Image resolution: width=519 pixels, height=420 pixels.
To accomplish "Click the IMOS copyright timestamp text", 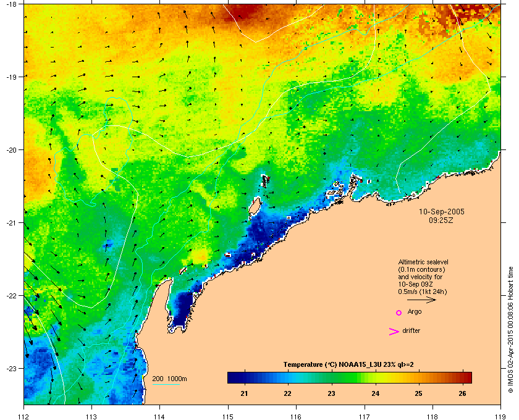I will tap(510, 330).
